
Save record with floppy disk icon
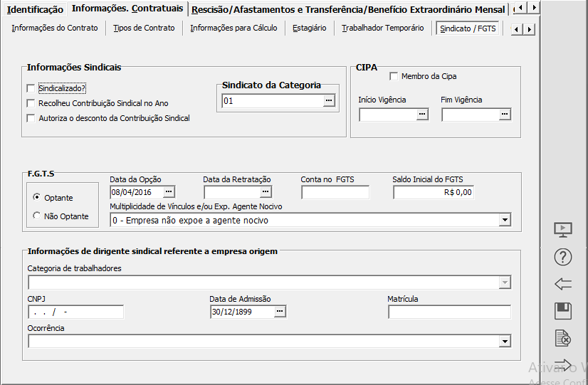pyautogui.click(x=563, y=311)
